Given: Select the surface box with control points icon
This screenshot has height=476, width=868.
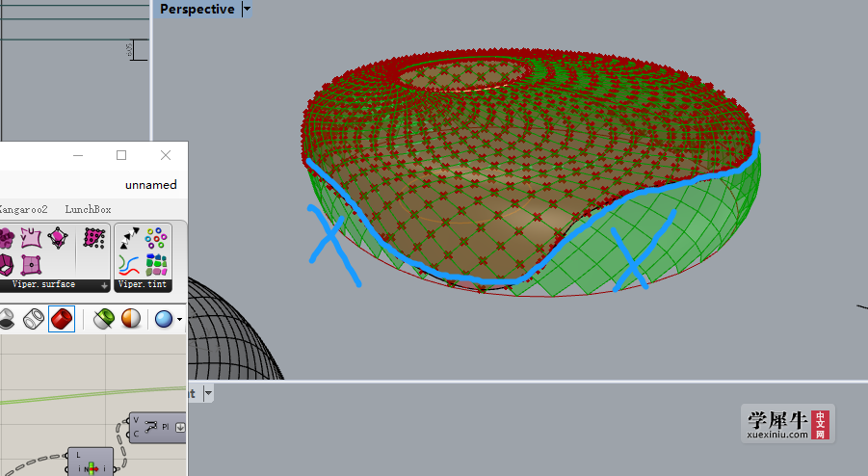Looking at the screenshot, I should click(x=58, y=238).
